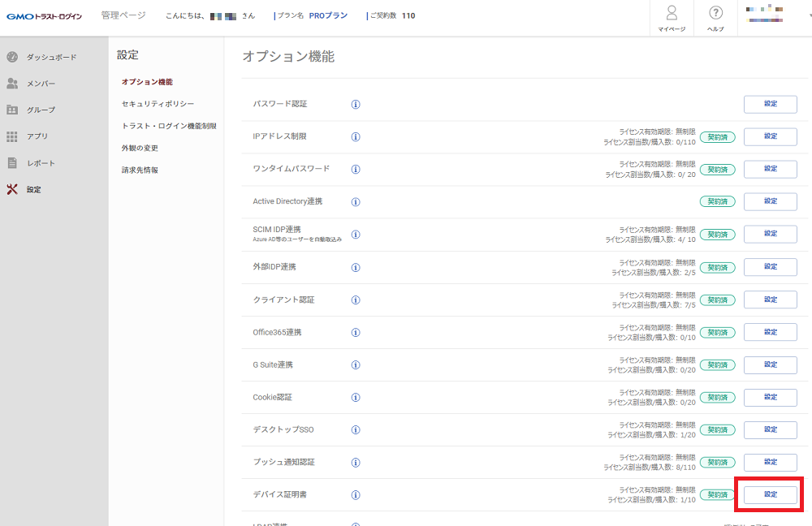Click the Members people icon in sidebar

pyautogui.click(x=12, y=84)
